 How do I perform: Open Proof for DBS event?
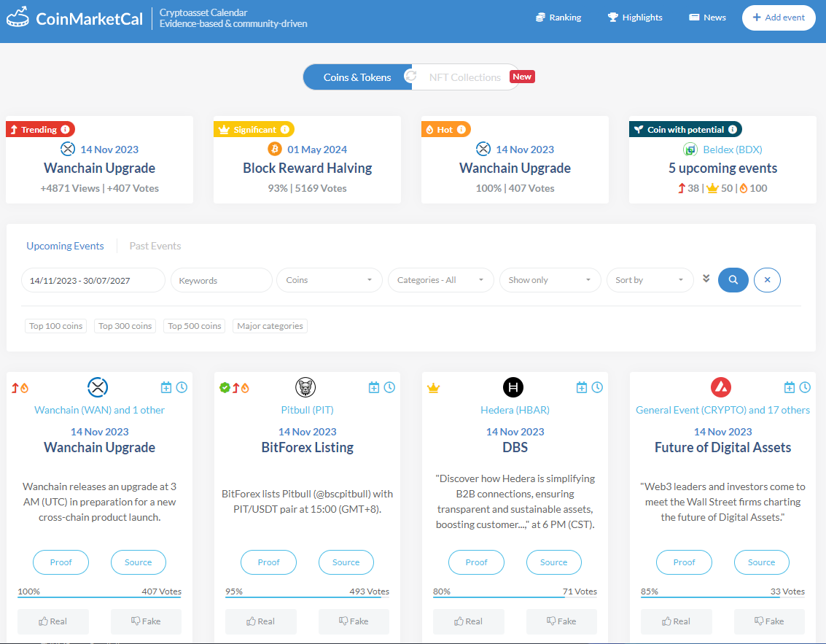476,562
